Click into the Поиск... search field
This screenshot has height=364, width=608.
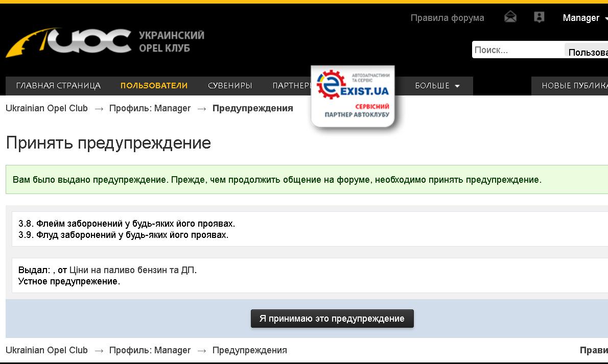pyautogui.click(x=518, y=50)
